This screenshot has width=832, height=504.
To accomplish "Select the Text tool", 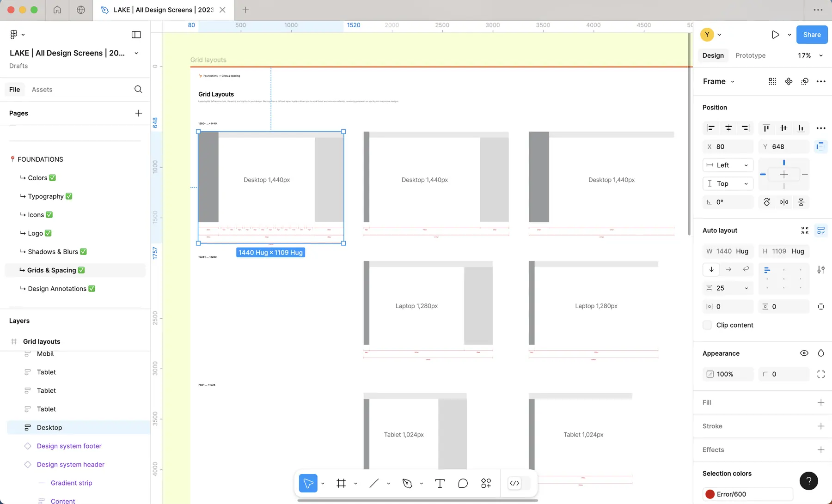I will point(440,483).
